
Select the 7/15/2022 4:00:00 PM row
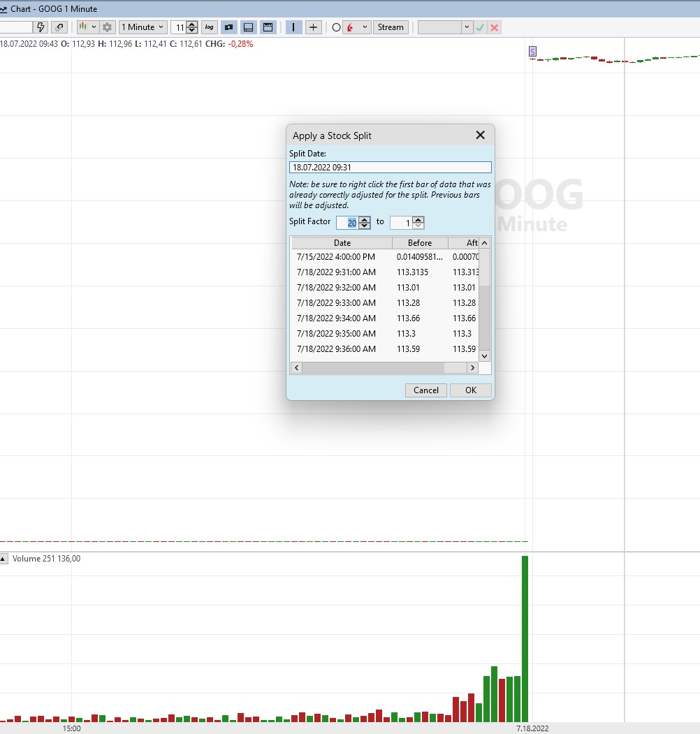coord(385,256)
